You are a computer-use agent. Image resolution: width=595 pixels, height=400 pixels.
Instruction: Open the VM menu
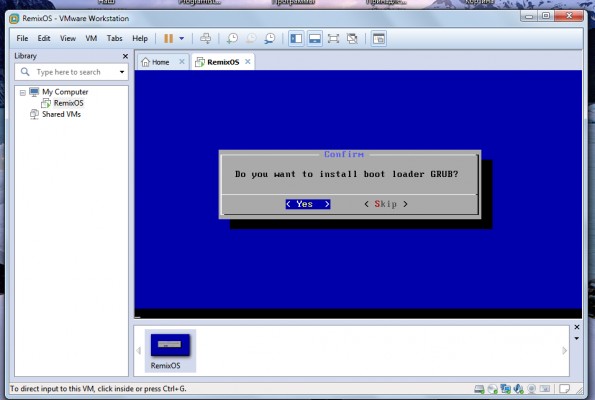(91, 38)
